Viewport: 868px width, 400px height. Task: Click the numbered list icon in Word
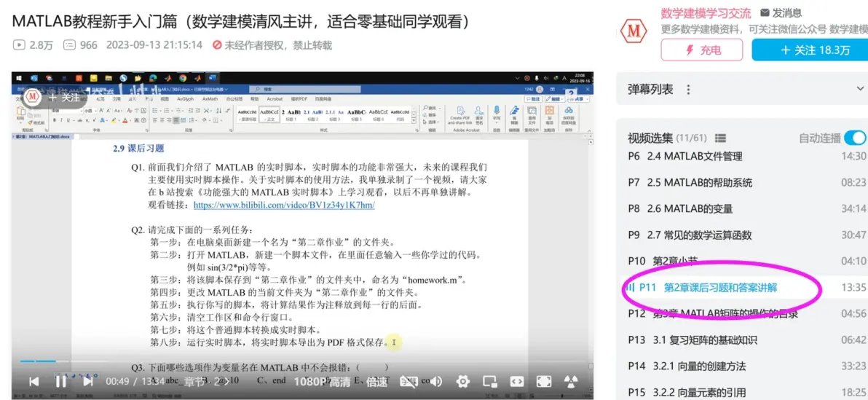[x=166, y=111]
